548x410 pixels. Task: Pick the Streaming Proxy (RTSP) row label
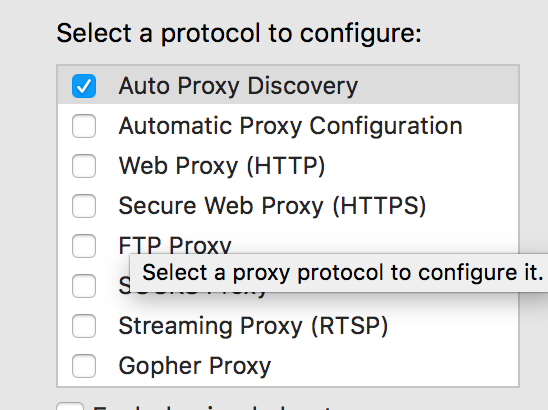point(253,326)
